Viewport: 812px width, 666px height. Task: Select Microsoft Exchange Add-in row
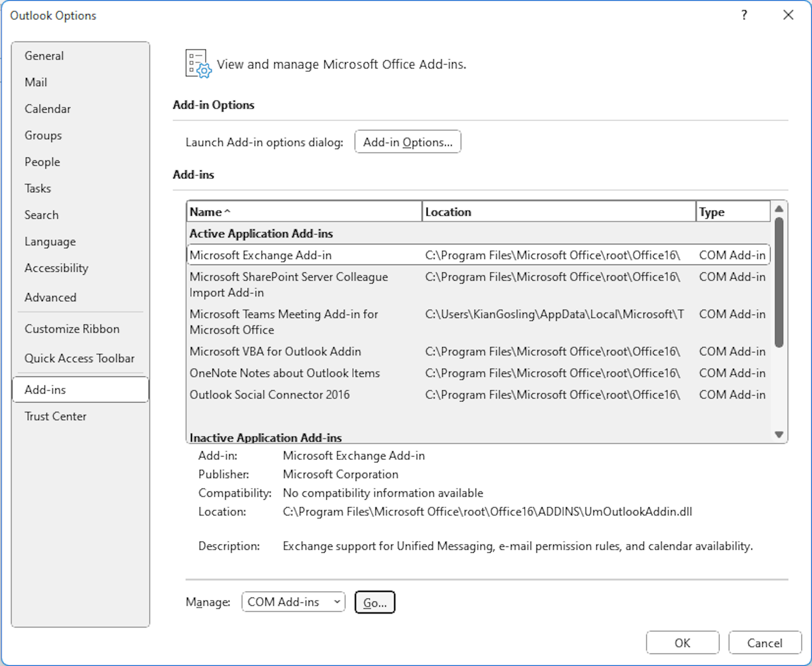pyautogui.click(x=479, y=255)
